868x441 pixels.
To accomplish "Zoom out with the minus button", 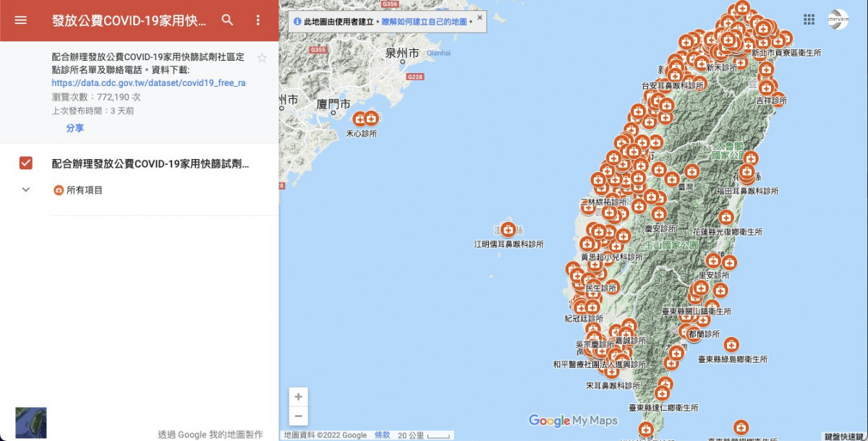I will click(x=298, y=416).
